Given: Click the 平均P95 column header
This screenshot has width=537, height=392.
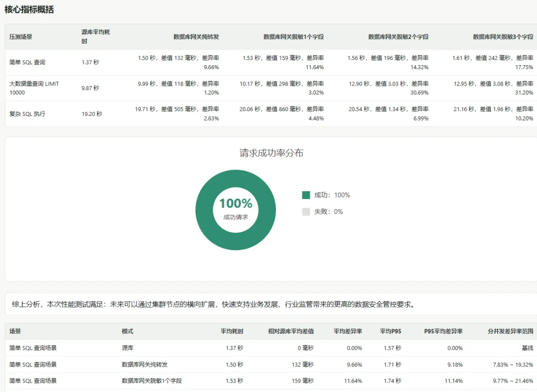Looking at the screenshot, I should coord(390,331).
